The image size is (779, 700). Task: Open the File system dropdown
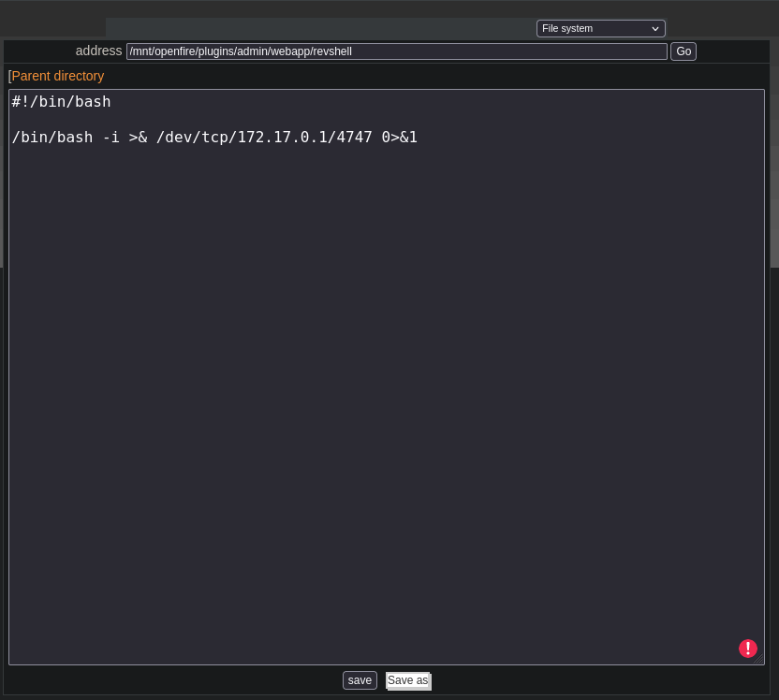coord(601,29)
